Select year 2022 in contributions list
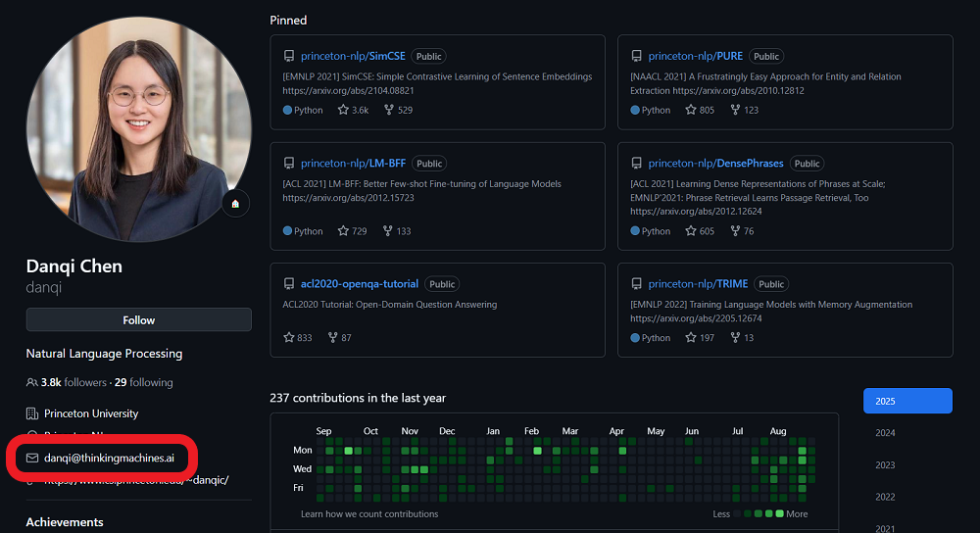This screenshot has width=980, height=533. 885,497
